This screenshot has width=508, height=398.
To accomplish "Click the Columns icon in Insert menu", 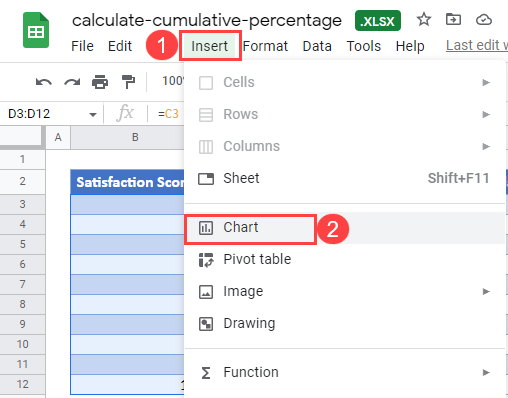I will point(206,147).
